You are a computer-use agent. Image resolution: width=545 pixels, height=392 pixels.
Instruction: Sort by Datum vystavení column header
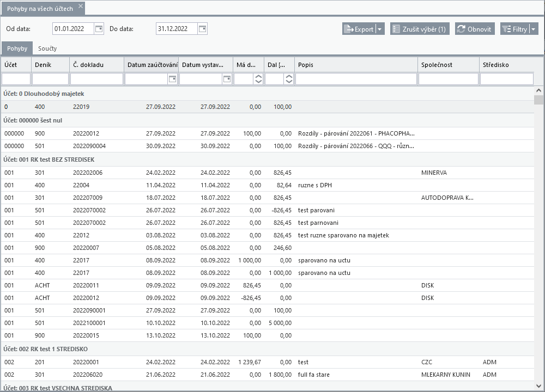(206, 65)
